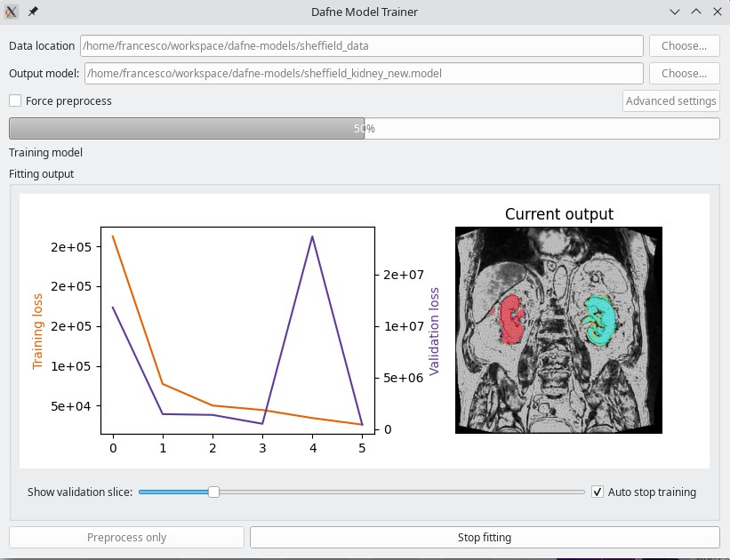The height and width of the screenshot is (560, 730).
Task: Click the '5e+06' validation axis tick
Action: [404, 378]
